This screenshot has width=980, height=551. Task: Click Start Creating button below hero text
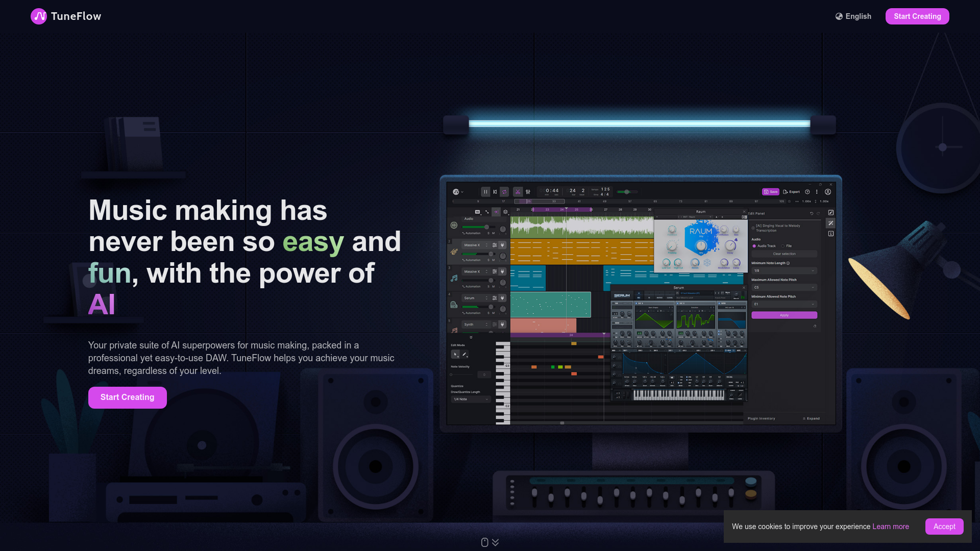tap(127, 397)
